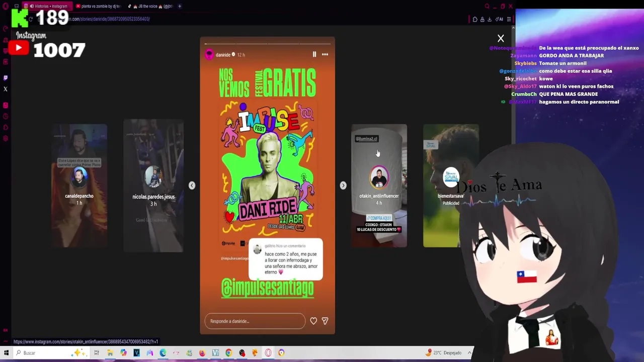Viewport: 644px width, 362px height.
Task: Click chat message 'GORDO ANDA A TRABAJAR'
Action: 571,55
